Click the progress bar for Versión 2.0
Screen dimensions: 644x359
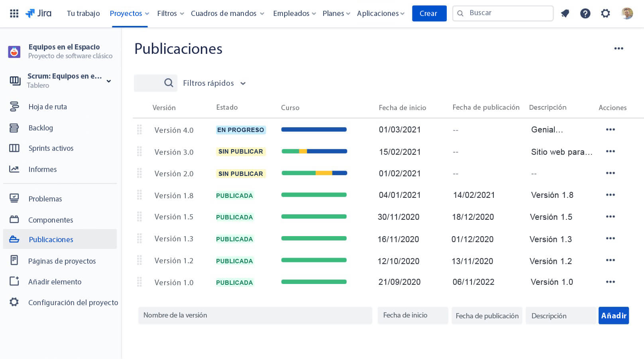tap(314, 173)
